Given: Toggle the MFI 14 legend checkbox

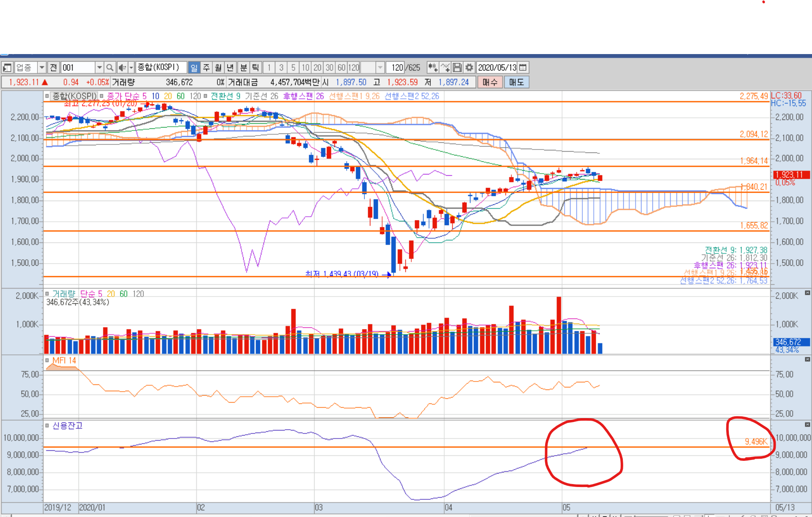Looking at the screenshot, I should tap(47, 361).
